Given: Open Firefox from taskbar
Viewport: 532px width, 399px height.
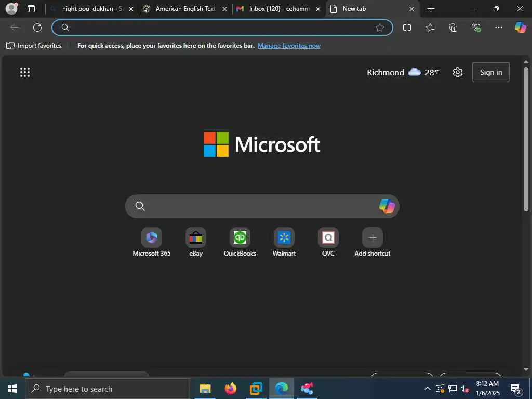Looking at the screenshot, I should [x=230, y=389].
